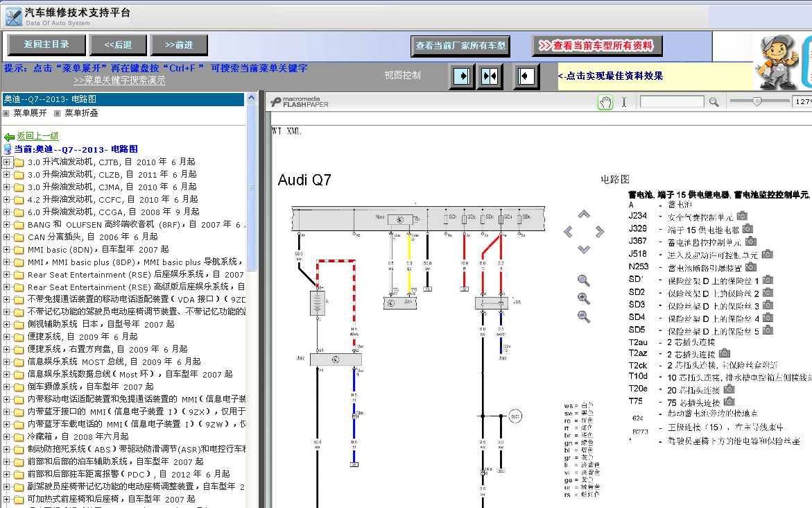This screenshot has width=812, height=508.
Task: Expand the 倒车摄像系统 tree folder
Action: [7, 387]
